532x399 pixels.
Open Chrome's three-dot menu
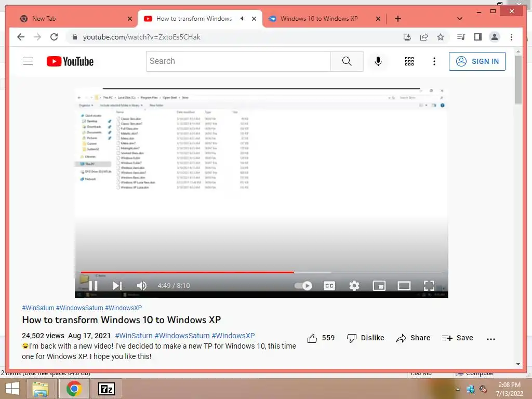click(x=511, y=37)
